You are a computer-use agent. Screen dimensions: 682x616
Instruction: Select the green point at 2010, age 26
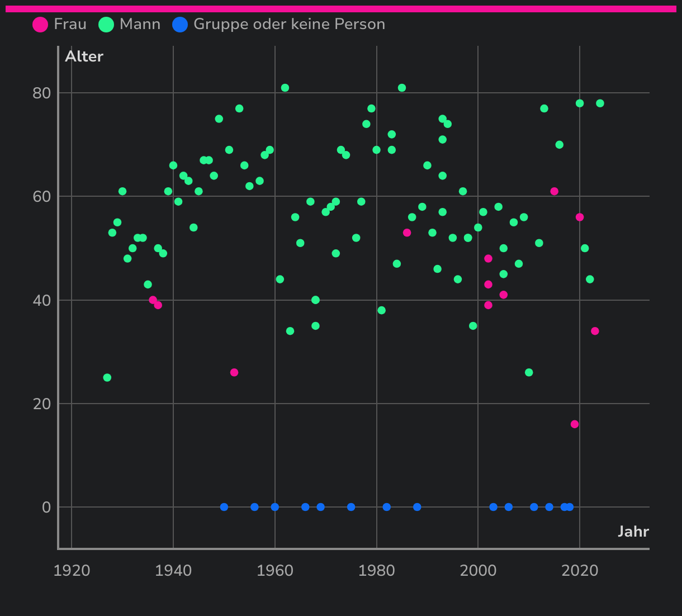[529, 373]
